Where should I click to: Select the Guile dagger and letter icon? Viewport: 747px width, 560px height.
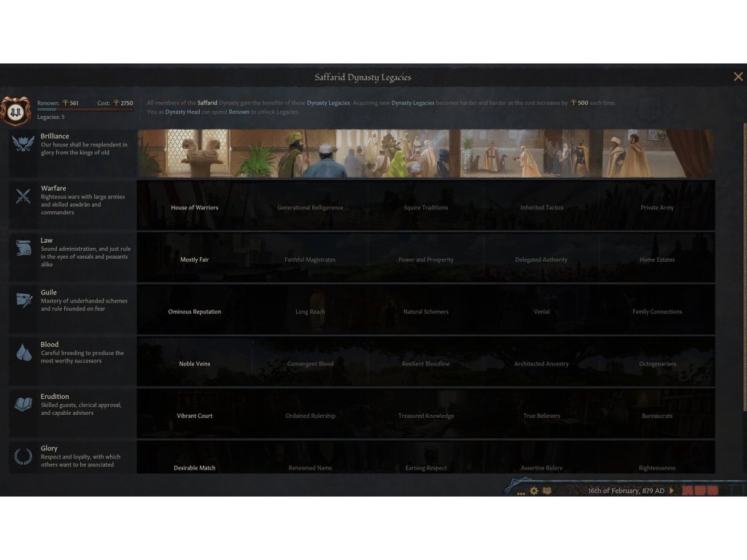click(x=24, y=300)
